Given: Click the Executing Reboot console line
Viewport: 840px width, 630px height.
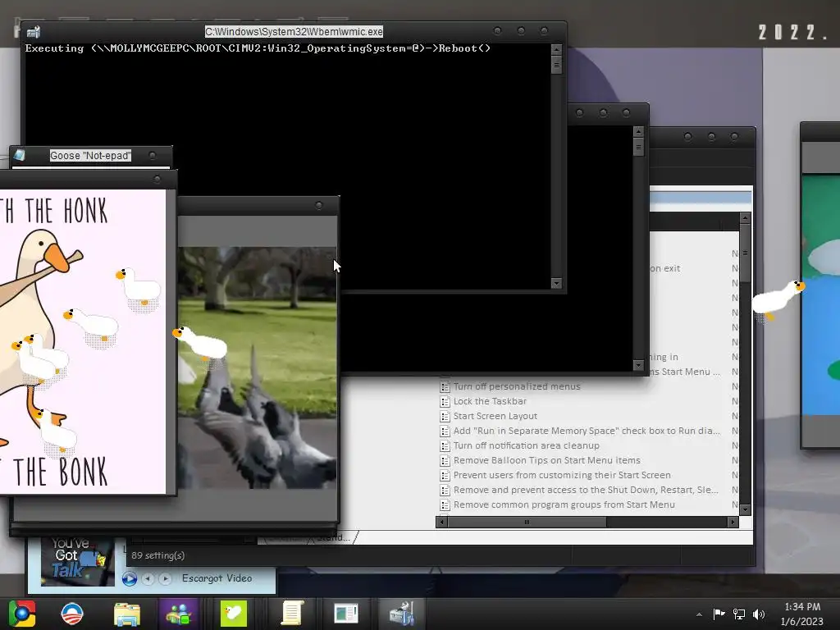Looking at the screenshot, I should pyautogui.click(x=258, y=48).
